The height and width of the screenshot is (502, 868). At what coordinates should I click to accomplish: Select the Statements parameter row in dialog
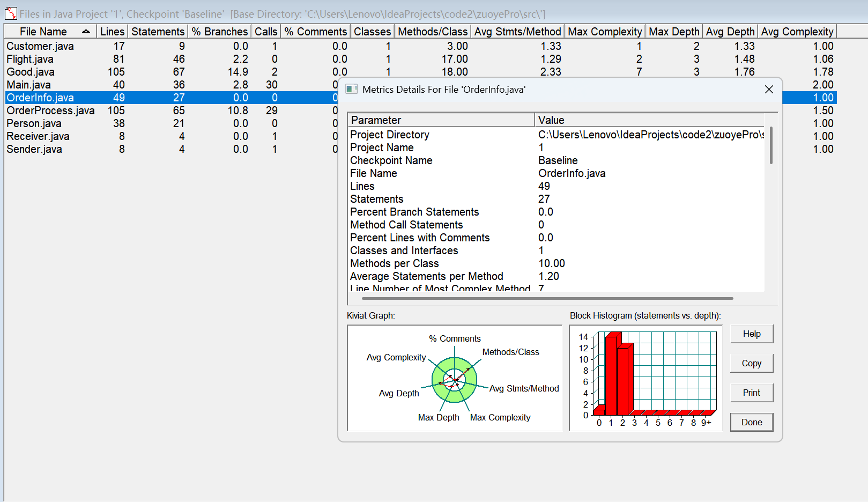click(x=557, y=199)
